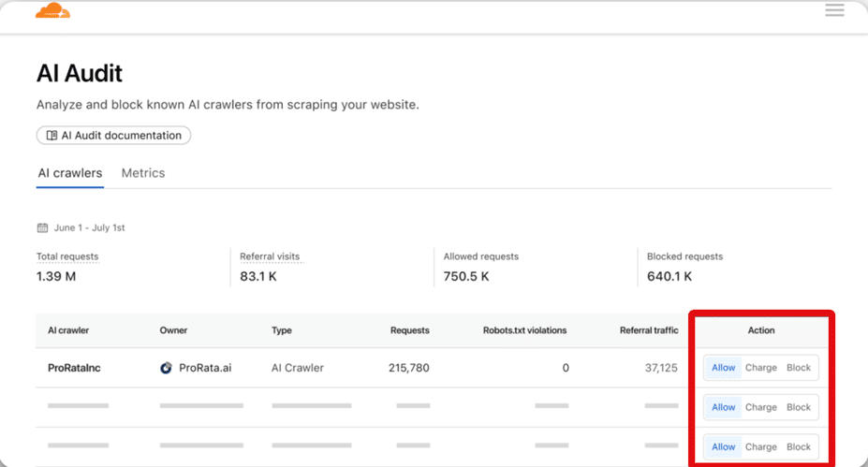Choose Allow in the second crawler row
The image size is (868, 467).
(723, 407)
